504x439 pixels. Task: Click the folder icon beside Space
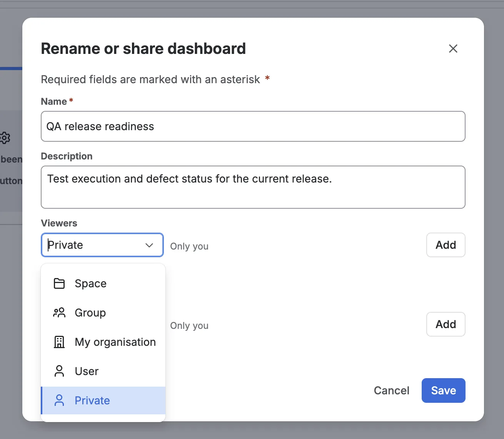(x=59, y=283)
